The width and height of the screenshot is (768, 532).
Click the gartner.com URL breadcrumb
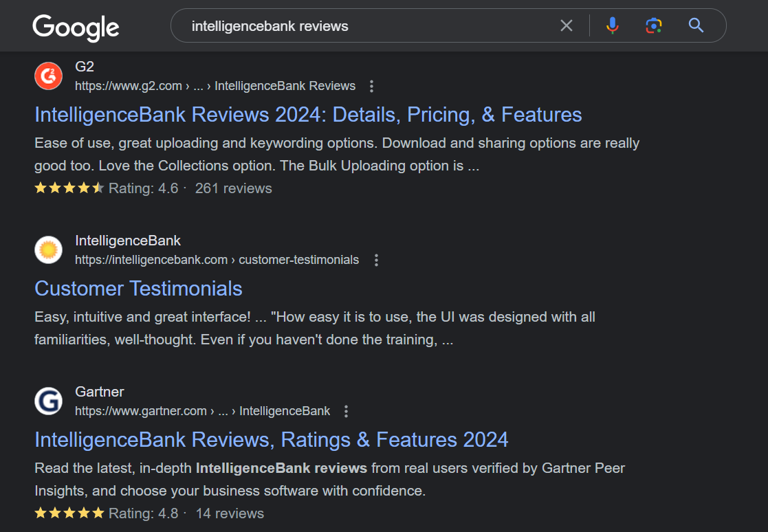coord(202,411)
